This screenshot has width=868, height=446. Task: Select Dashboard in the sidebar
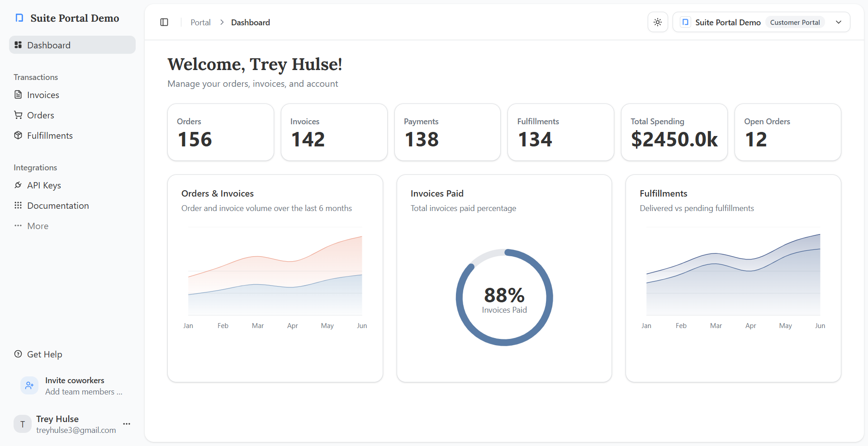tap(49, 45)
